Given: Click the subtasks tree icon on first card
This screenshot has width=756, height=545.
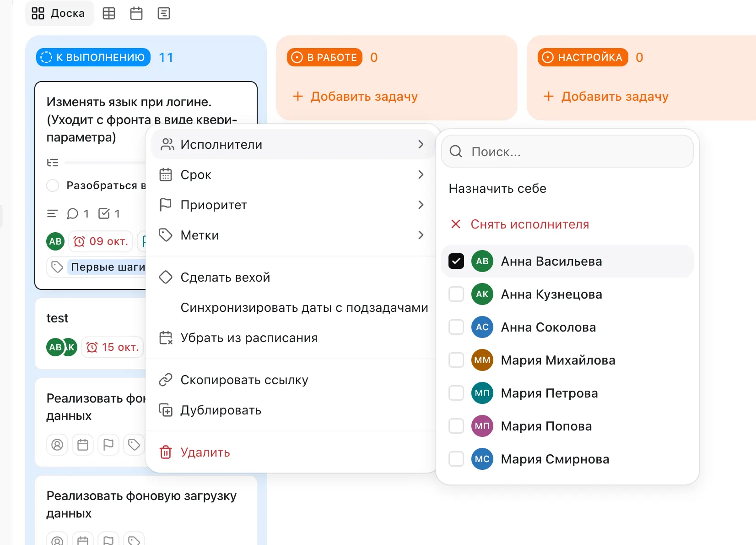Looking at the screenshot, I should pyautogui.click(x=53, y=163).
